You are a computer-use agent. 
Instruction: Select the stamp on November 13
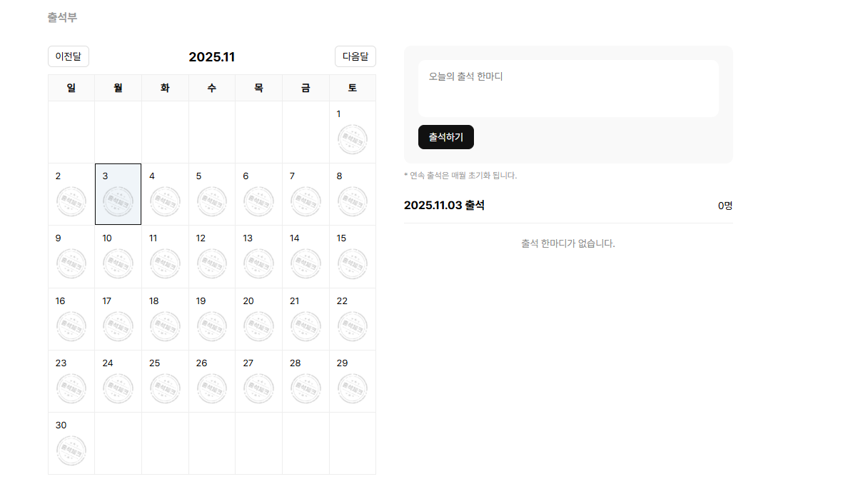pos(258,264)
